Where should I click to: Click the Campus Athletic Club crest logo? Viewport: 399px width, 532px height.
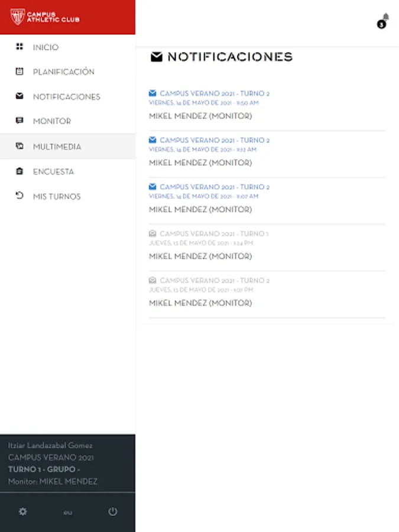(17, 17)
